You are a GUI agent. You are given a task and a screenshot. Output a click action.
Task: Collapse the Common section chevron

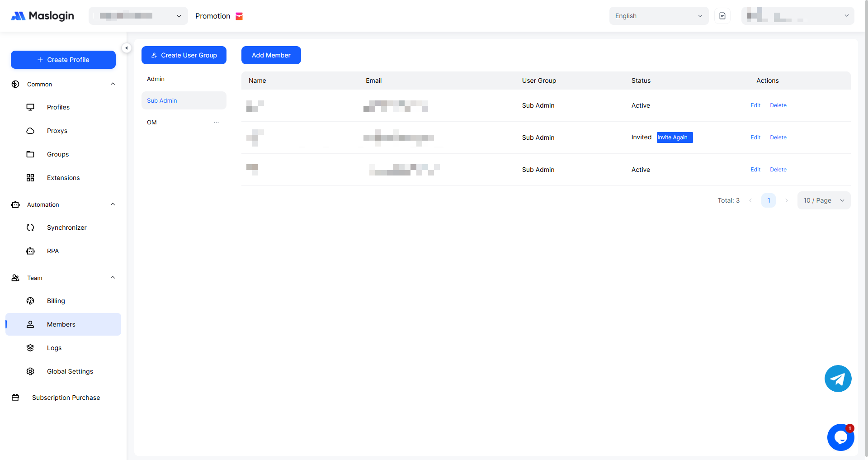[x=113, y=84]
